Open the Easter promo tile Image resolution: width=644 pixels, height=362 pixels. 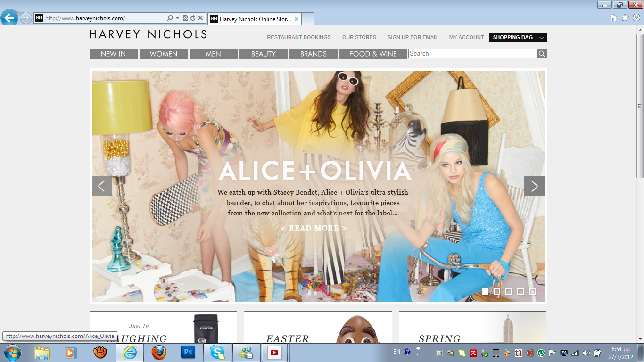click(318, 327)
